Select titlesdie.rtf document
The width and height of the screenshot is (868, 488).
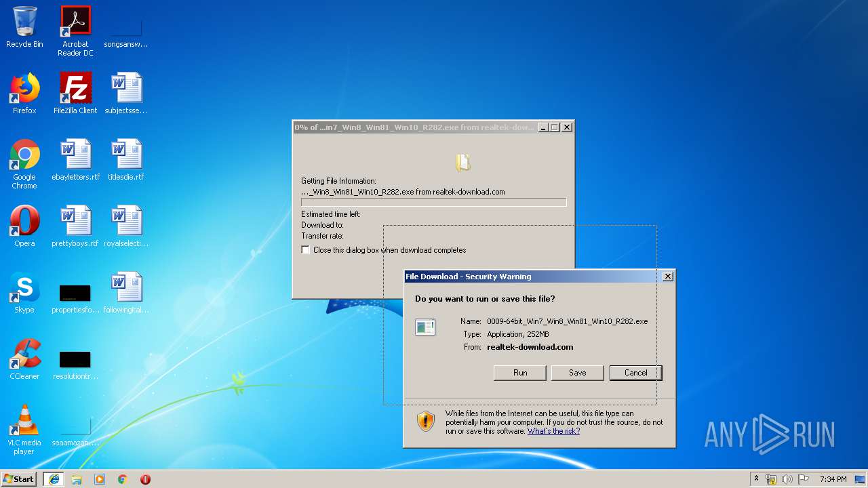(x=126, y=160)
